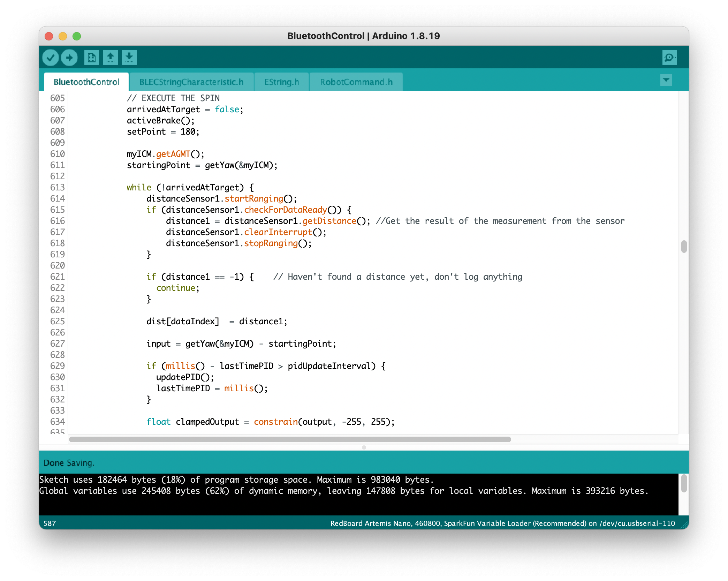The image size is (728, 581).
Task: Click 'continue;' keyword on line 622
Action: point(177,288)
